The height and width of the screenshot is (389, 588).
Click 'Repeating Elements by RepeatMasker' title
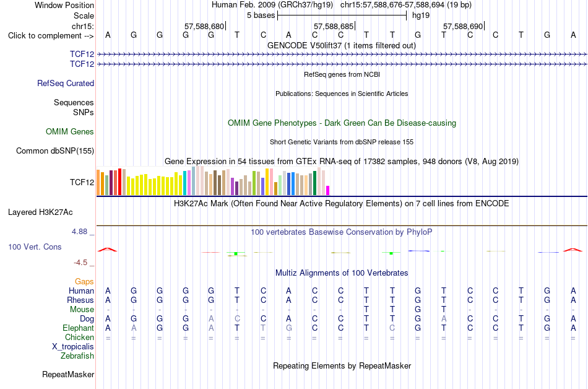pyautogui.click(x=342, y=365)
